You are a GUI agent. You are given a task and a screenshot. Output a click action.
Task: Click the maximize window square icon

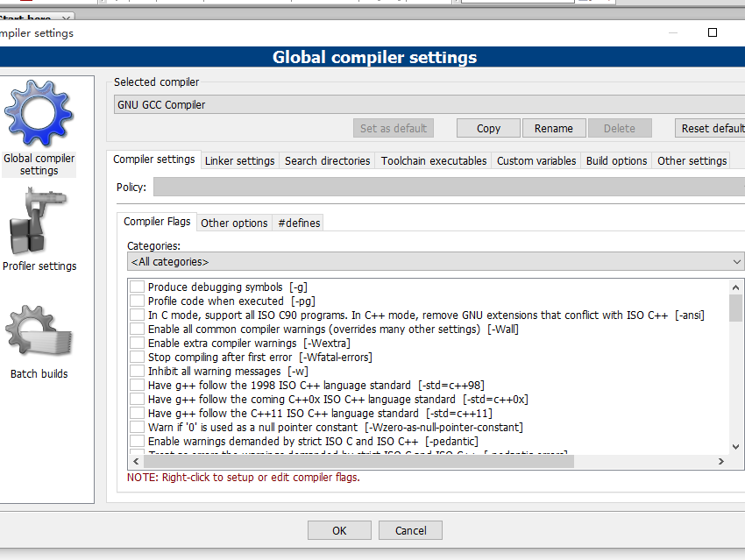713,32
